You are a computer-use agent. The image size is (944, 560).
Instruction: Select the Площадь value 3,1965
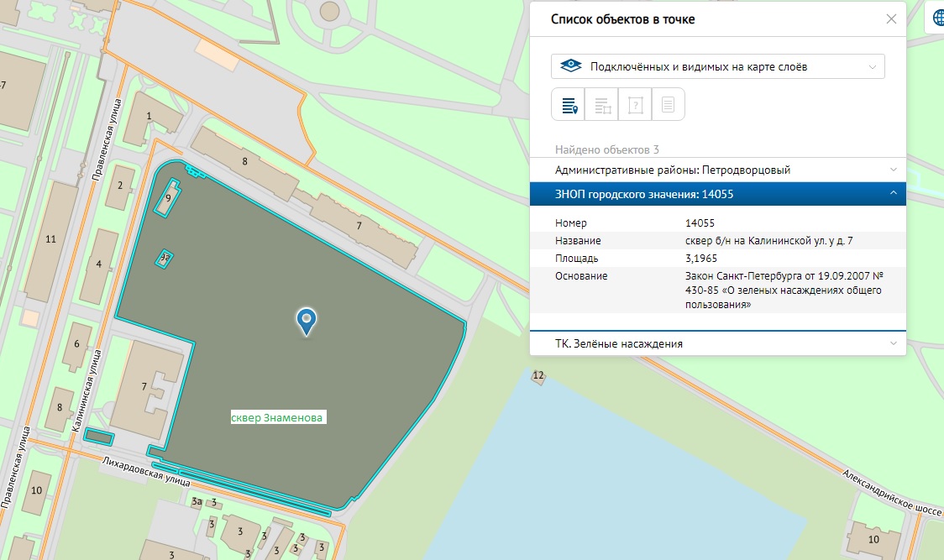700,259
